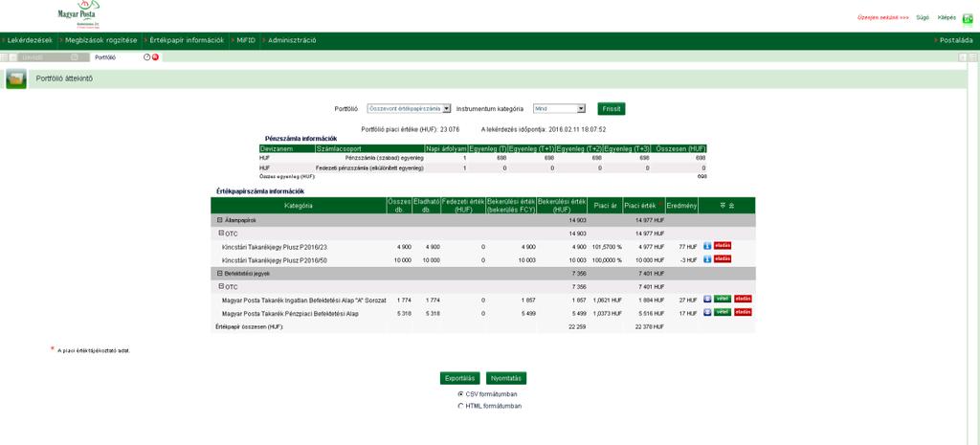
Task: Click the tab scroll arrow at top right
Action: [x=963, y=56]
